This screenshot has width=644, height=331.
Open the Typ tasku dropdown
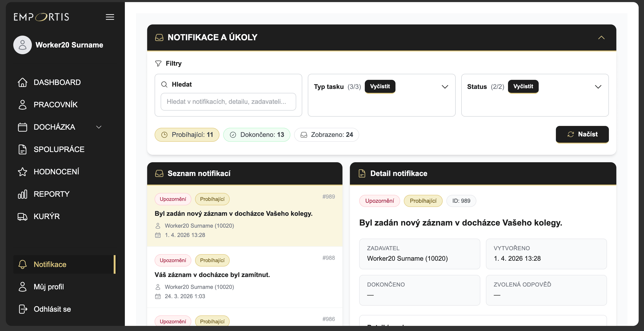coord(445,87)
